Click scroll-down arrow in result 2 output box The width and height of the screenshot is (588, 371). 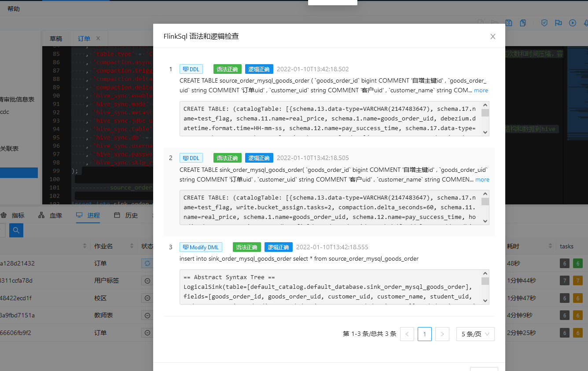(x=485, y=221)
